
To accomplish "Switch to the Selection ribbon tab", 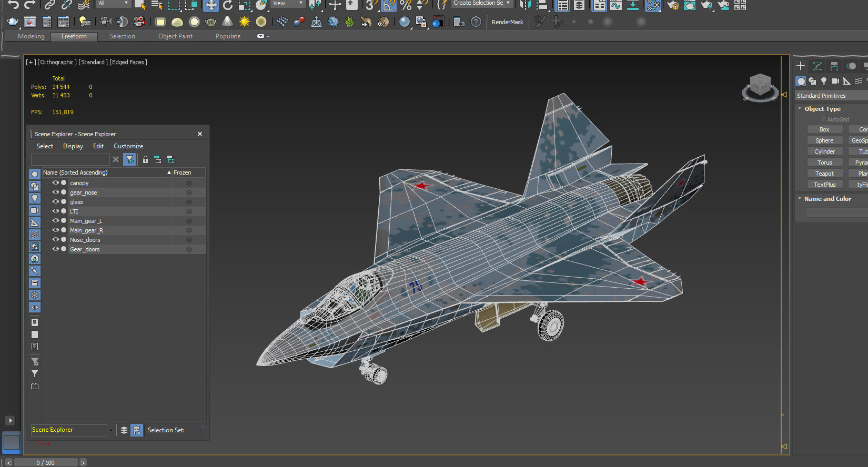I will tap(122, 36).
